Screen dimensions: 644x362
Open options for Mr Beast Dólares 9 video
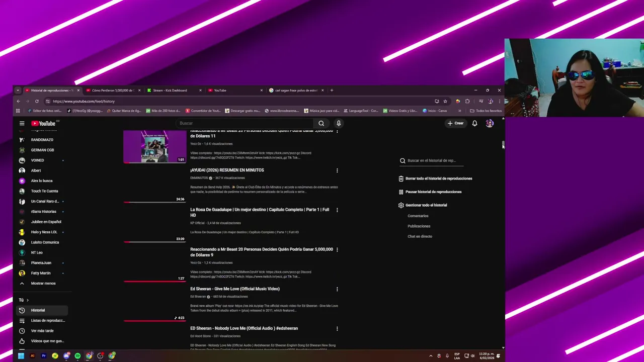pos(337,249)
